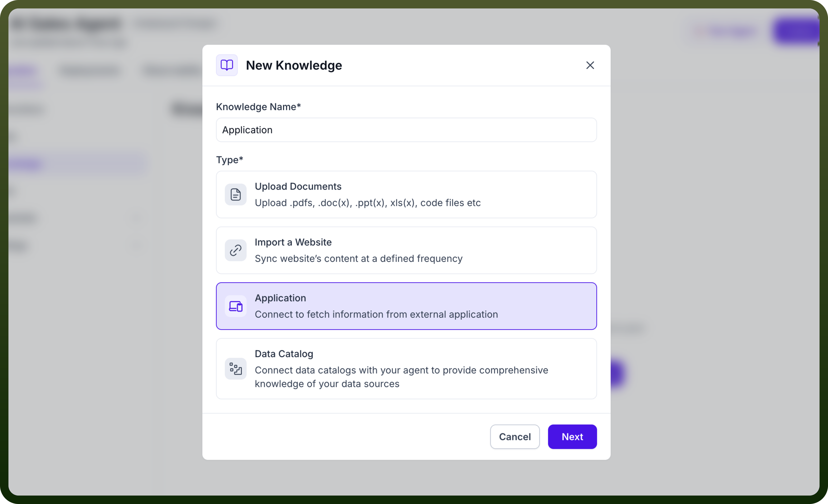This screenshot has height=504, width=828.
Task: Click 'Sync website's content' description text
Action: click(x=359, y=258)
